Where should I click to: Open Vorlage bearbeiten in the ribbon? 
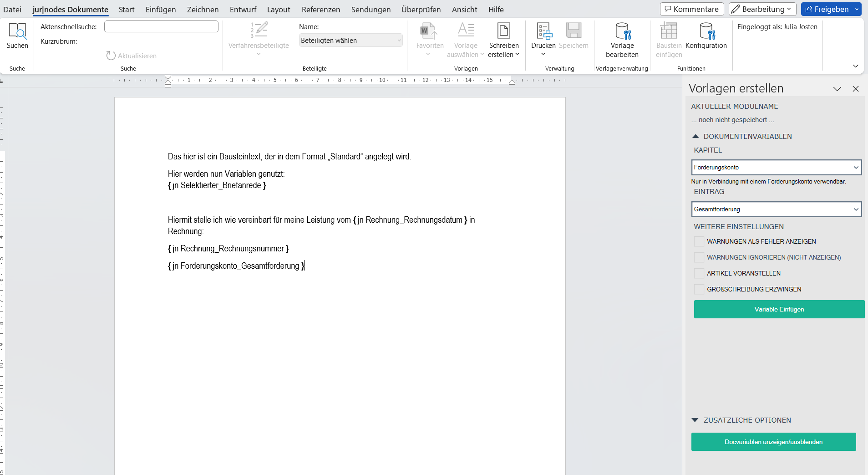pyautogui.click(x=622, y=31)
